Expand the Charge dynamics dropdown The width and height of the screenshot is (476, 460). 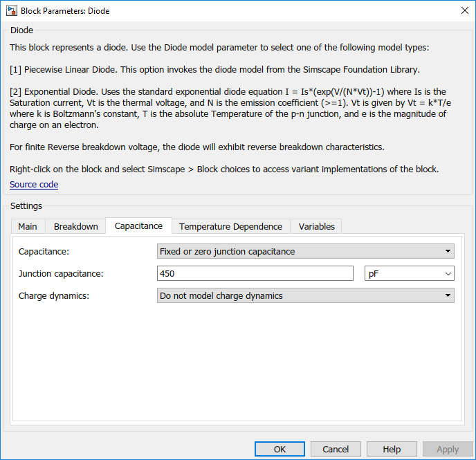click(x=305, y=295)
